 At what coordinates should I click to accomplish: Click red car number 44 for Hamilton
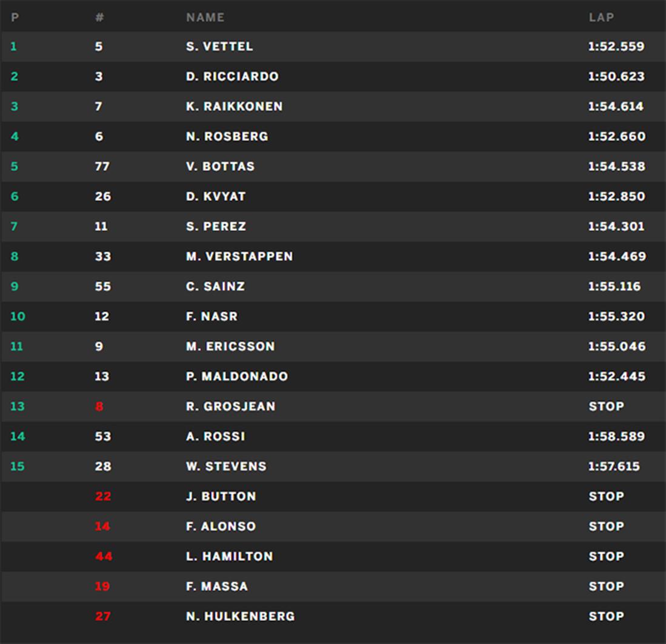pos(103,556)
